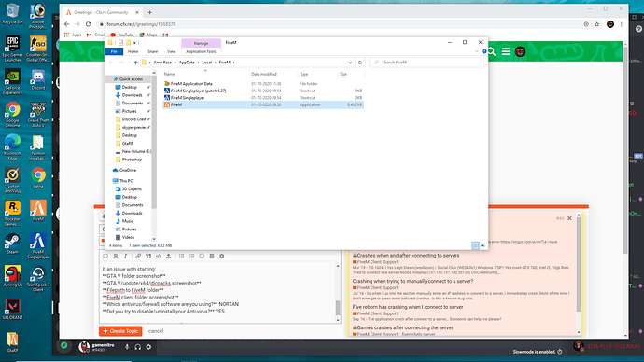Click the bold button in forum editor
The image size is (644, 362).
point(116,257)
